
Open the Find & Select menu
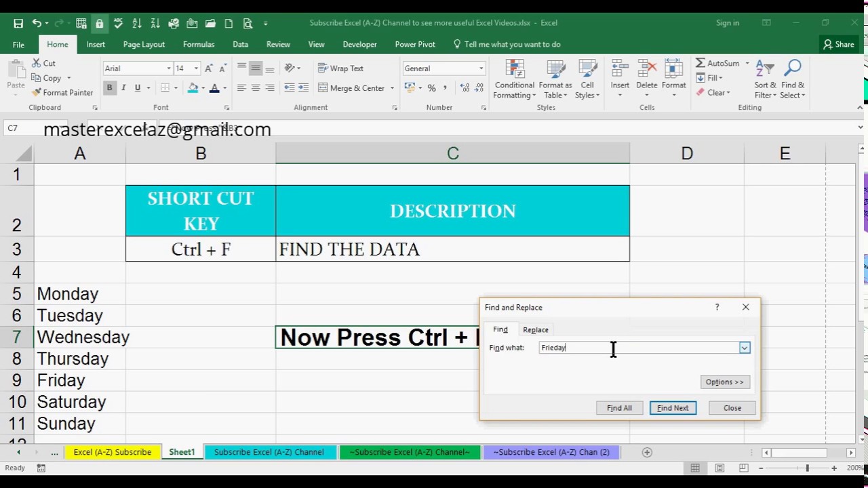[x=793, y=79]
